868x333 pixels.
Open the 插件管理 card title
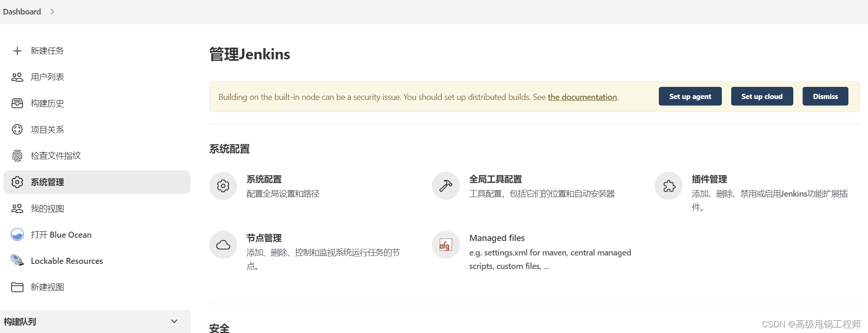pyautogui.click(x=709, y=179)
